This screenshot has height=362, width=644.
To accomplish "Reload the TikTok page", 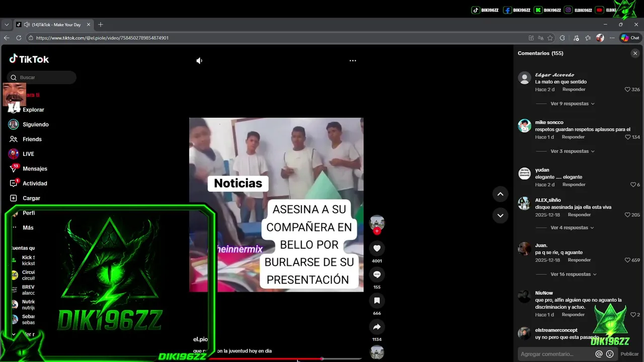I will 19,38.
